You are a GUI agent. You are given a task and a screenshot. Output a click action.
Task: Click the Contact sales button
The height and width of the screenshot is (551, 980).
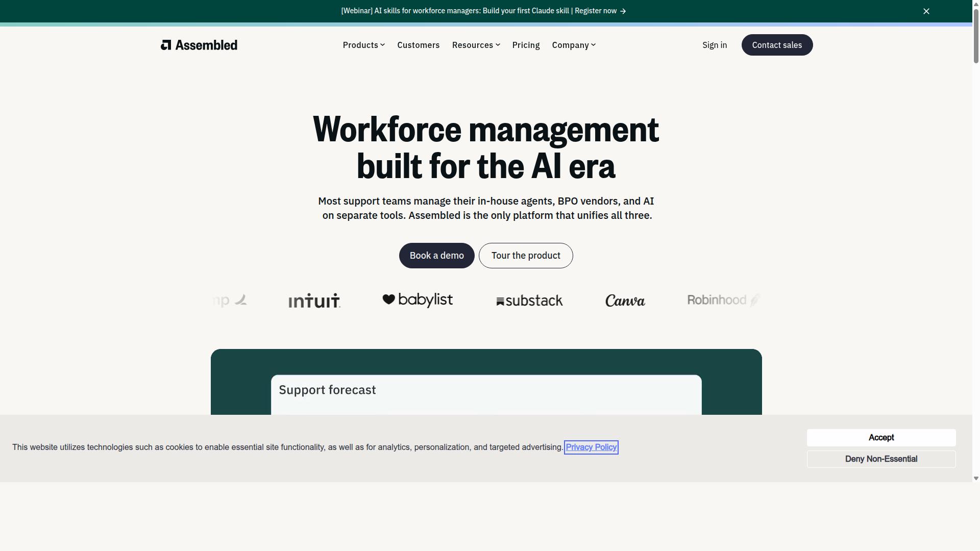[777, 45]
